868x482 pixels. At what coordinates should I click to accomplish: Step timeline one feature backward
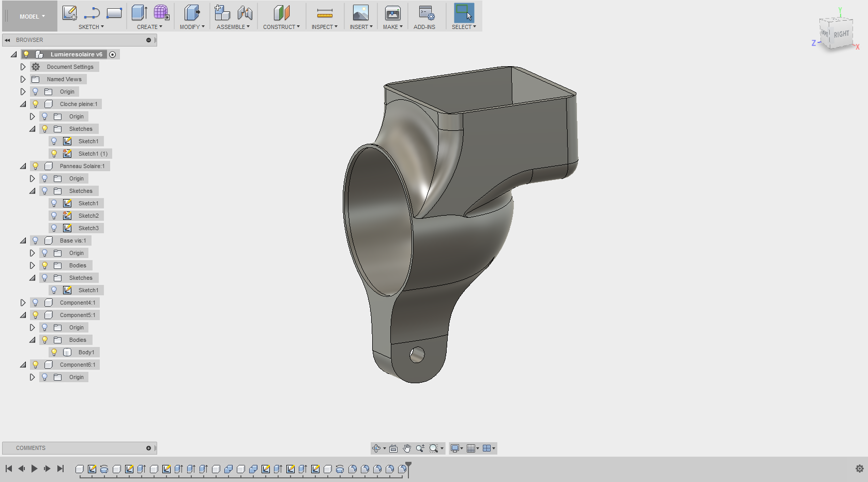[x=21, y=469]
